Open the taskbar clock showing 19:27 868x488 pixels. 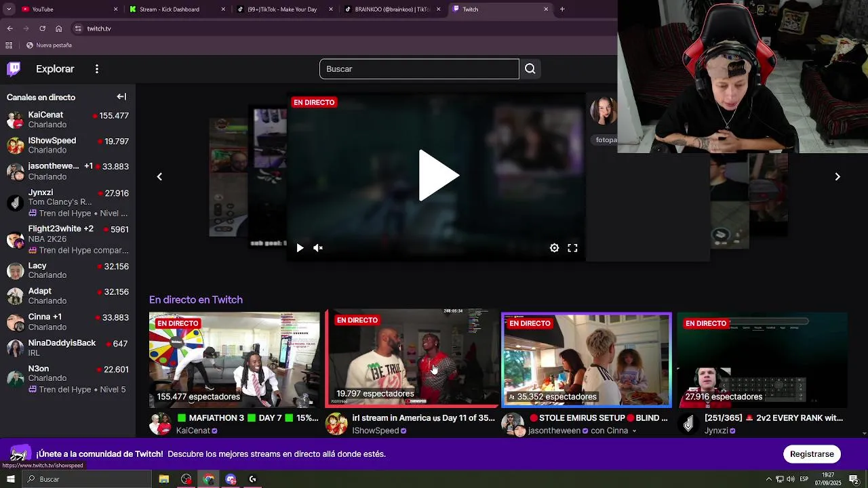pyautogui.click(x=828, y=479)
